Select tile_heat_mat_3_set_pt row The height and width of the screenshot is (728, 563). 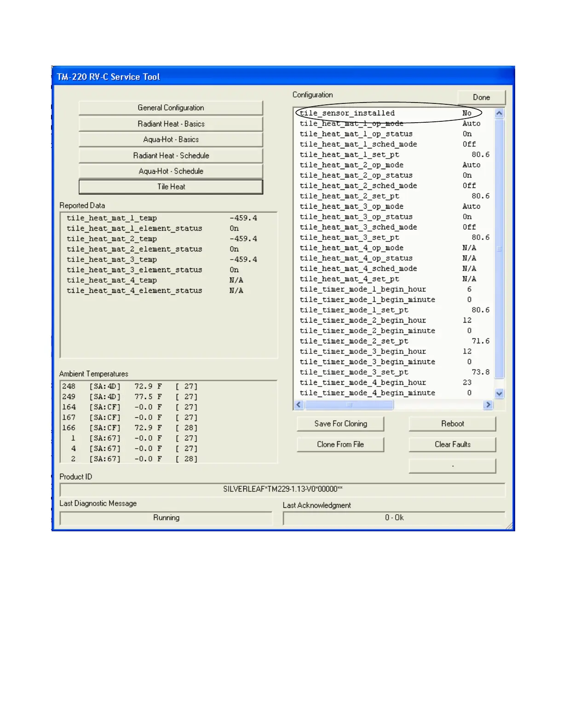[x=394, y=238]
